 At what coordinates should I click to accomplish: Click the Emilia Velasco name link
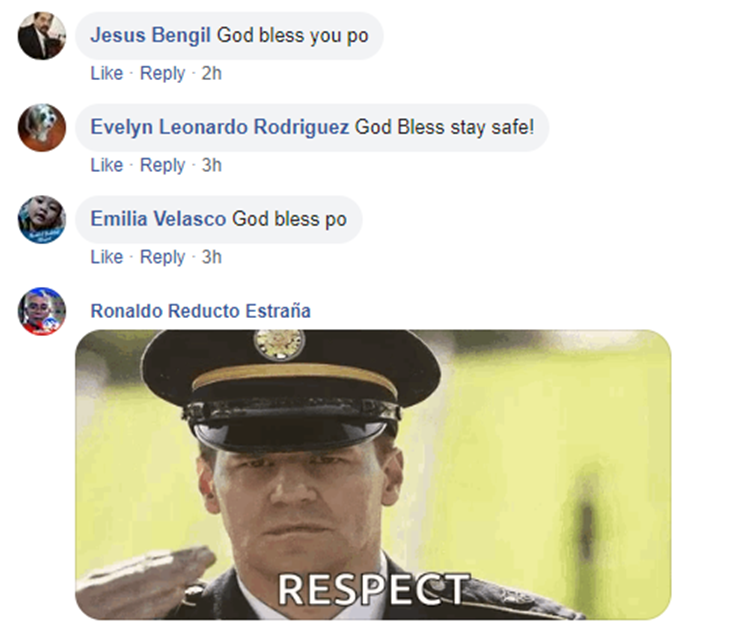click(158, 219)
